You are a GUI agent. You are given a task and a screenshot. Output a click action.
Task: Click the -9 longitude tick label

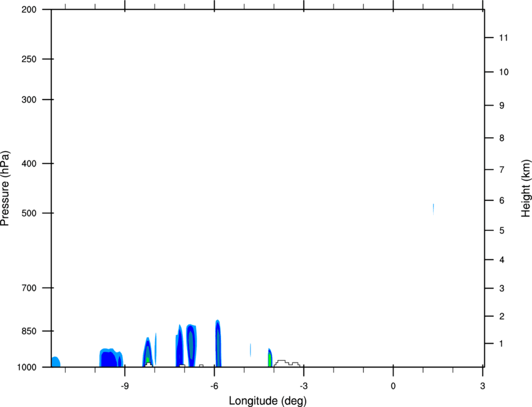pos(125,386)
